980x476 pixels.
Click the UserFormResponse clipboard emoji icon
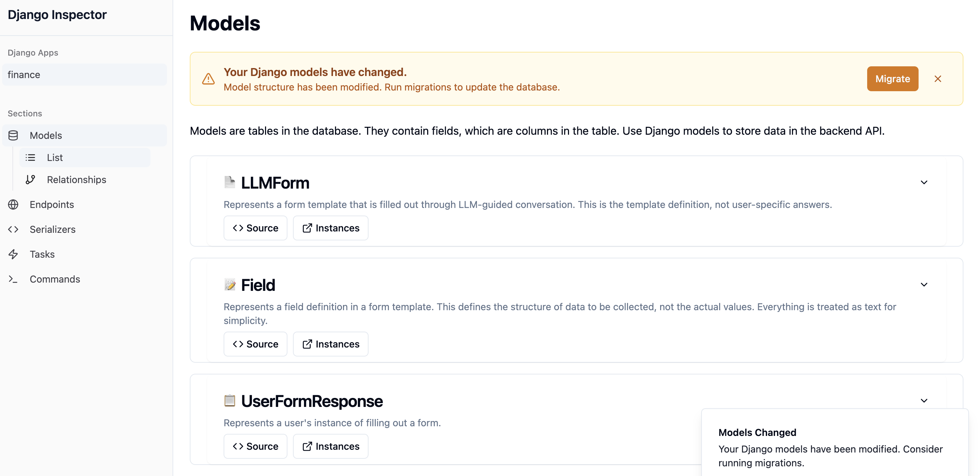click(229, 401)
